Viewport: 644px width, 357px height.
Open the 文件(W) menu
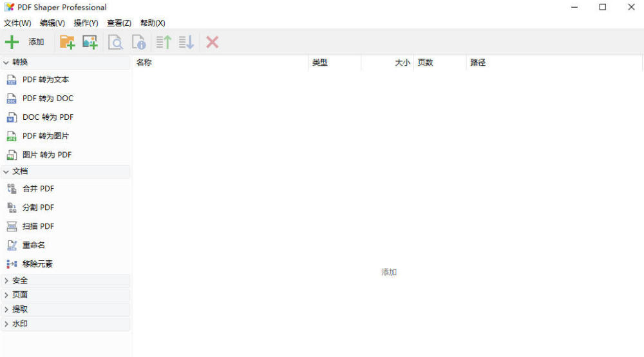coord(17,23)
